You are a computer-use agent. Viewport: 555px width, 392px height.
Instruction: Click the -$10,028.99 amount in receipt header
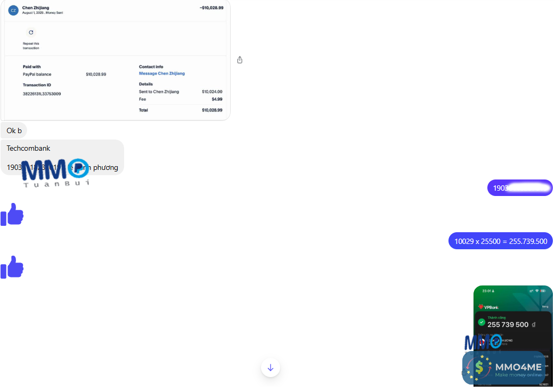pyautogui.click(x=211, y=8)
